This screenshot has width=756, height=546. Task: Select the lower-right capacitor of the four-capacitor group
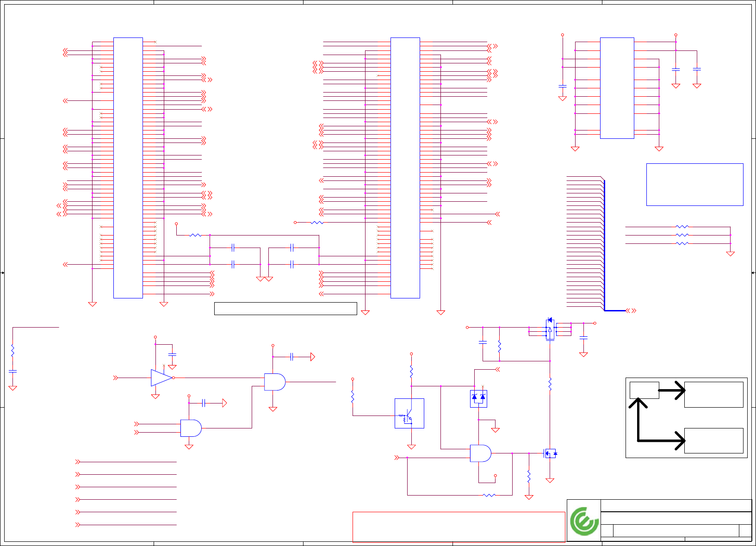(x=292, y=264)
